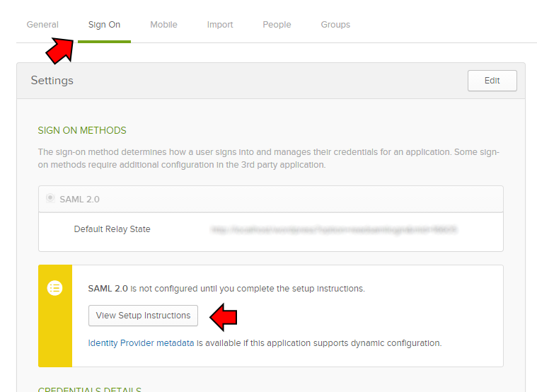Click the SAML 2.0 method label
537x392 pixels.
click(x=79, y=200)
